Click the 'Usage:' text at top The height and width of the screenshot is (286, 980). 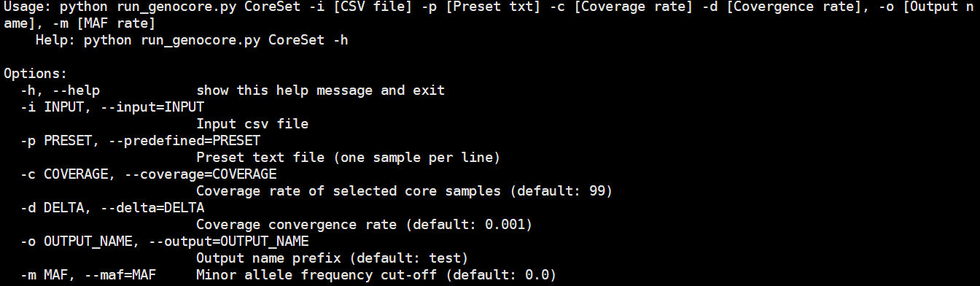click(x=28, y=7)
